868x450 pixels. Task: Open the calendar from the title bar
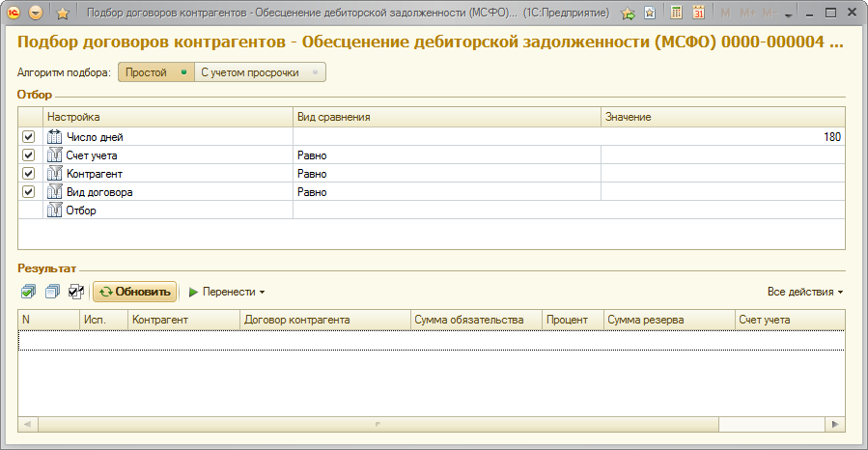(698, 14)
